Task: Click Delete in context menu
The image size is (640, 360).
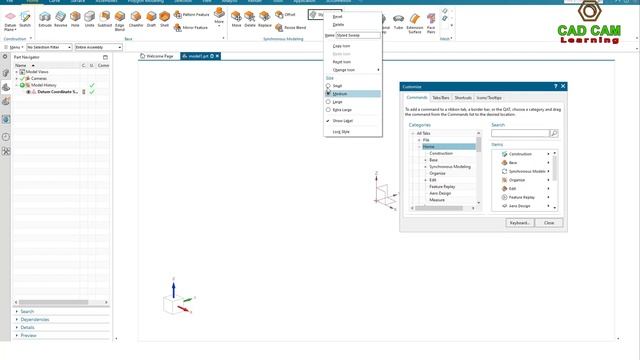Action: pyautogui.click(x=338, y=24)
